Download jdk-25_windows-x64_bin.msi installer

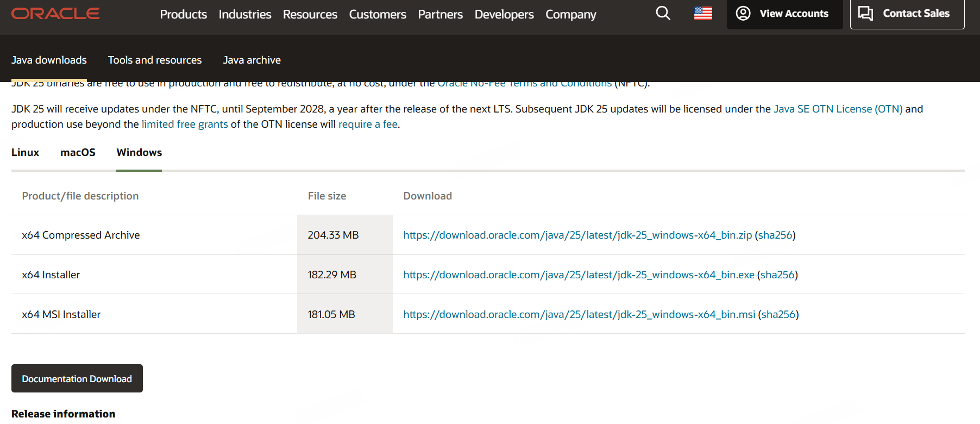point(579,314)
